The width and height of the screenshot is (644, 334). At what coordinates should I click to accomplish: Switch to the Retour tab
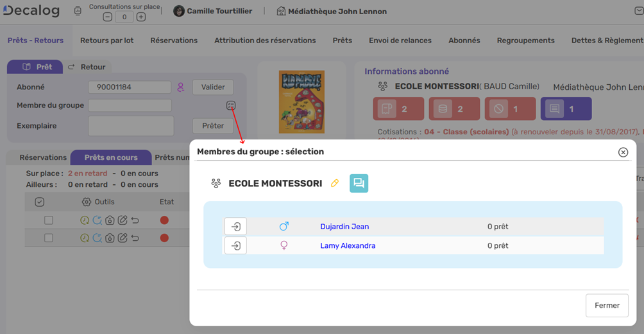87,67
